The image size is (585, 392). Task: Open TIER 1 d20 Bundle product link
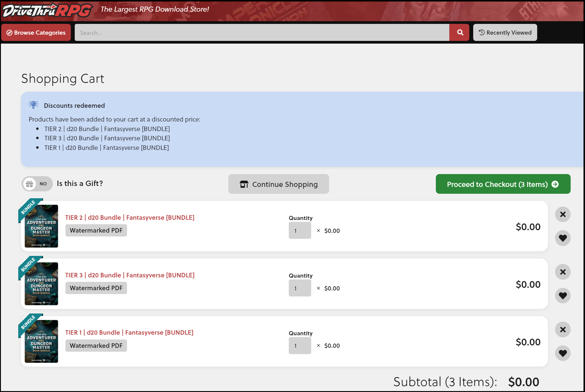pyautogui.click(x=129, y=333)
